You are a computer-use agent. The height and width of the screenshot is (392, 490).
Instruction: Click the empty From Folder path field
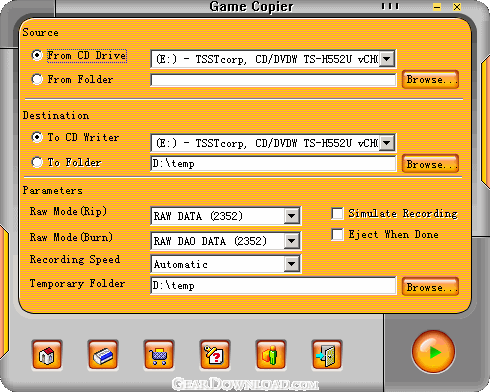[273, 80]
